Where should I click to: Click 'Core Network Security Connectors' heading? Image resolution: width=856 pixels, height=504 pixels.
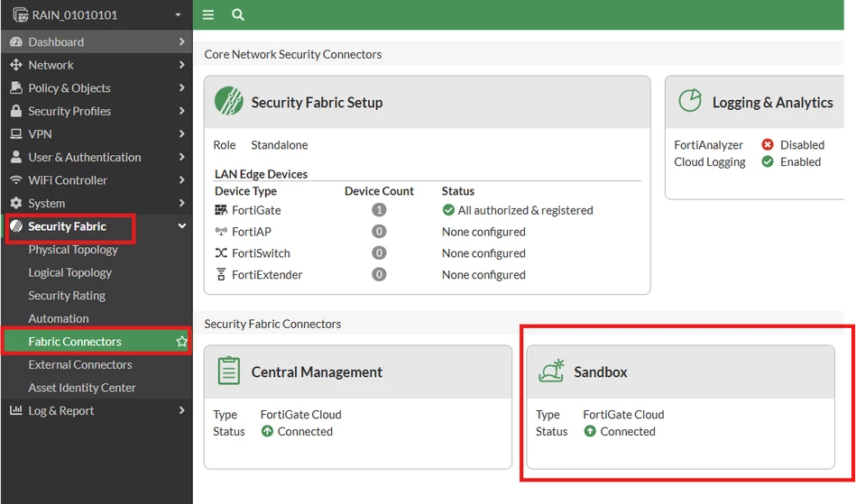(x=293, y=54)
